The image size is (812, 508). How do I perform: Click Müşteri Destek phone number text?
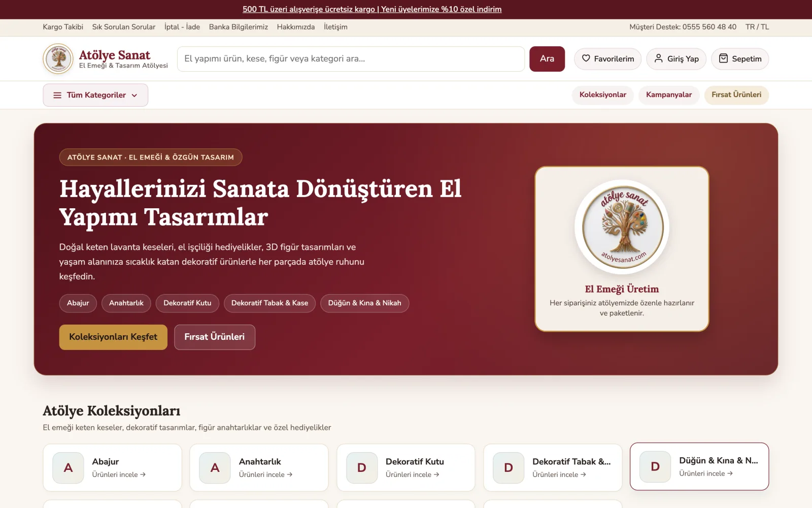pos(683,27)
